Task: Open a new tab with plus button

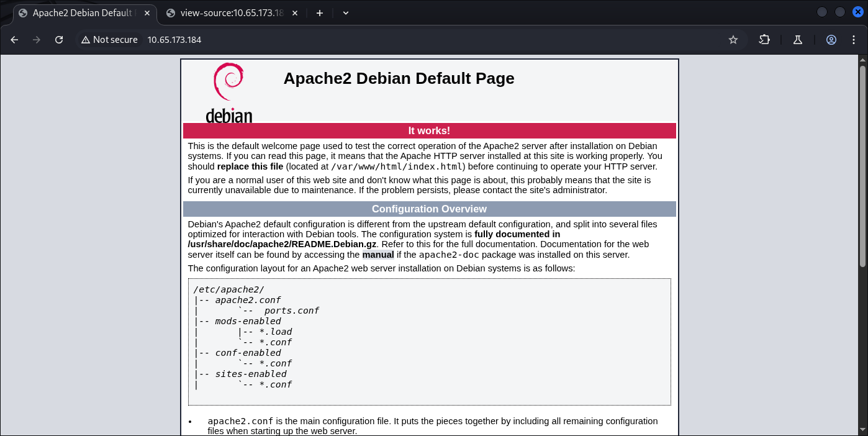Action: click(x=320, y=13)
